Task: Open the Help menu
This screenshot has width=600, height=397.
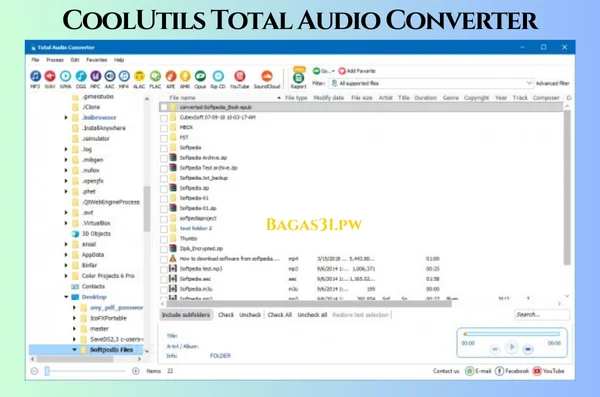Action: (x=119, y=60)
